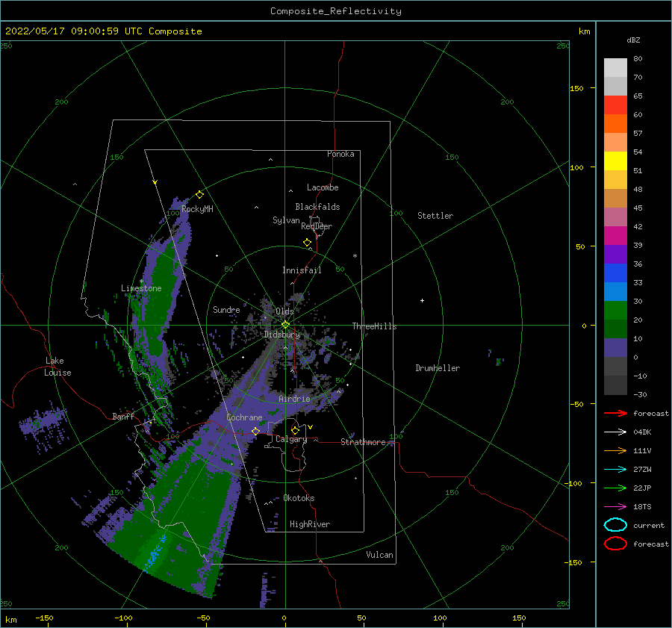Click the yellow diamond marker inside Calgary
This screenshot has height=628, width=672.
point(295,430)
